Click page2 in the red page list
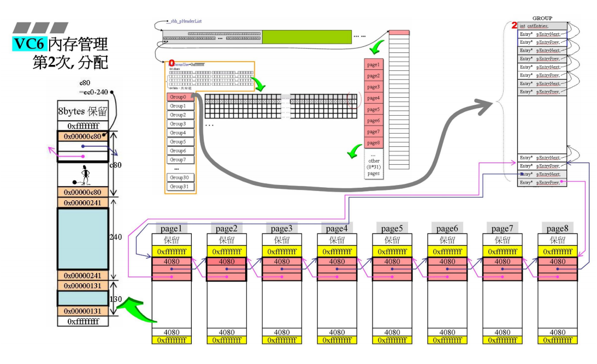The width and height of the screenshot is (597, 364). [x=374, y=76]
